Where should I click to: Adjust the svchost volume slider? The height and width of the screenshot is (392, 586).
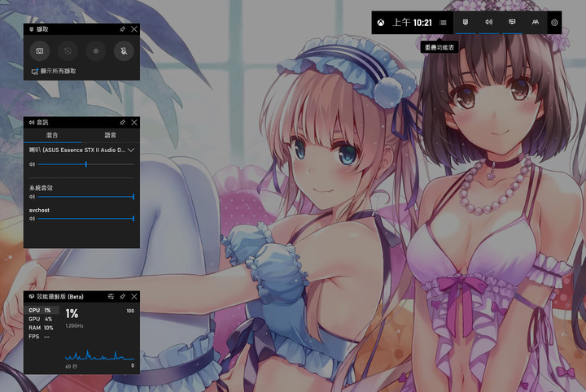pyautogui.click(x=86, y=219)
